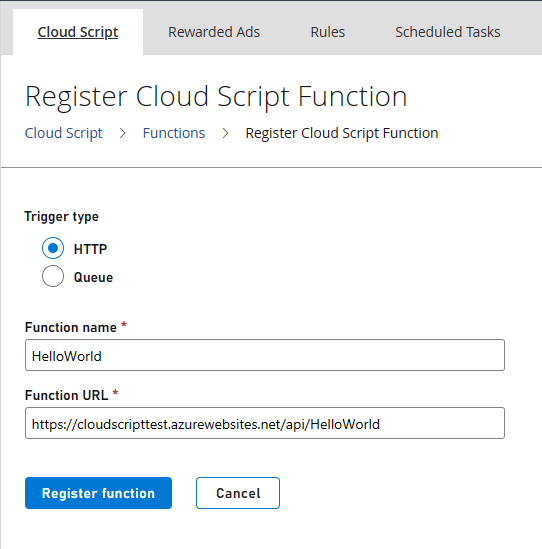
Task: Select the HTTP trigger type radio button
Action: tap(53, 248)
